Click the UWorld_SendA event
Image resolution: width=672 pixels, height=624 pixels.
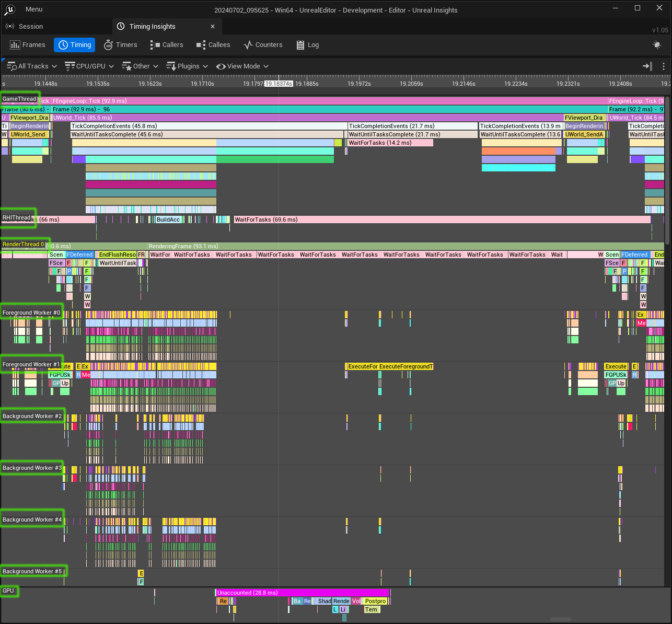(x=584, y=134)
